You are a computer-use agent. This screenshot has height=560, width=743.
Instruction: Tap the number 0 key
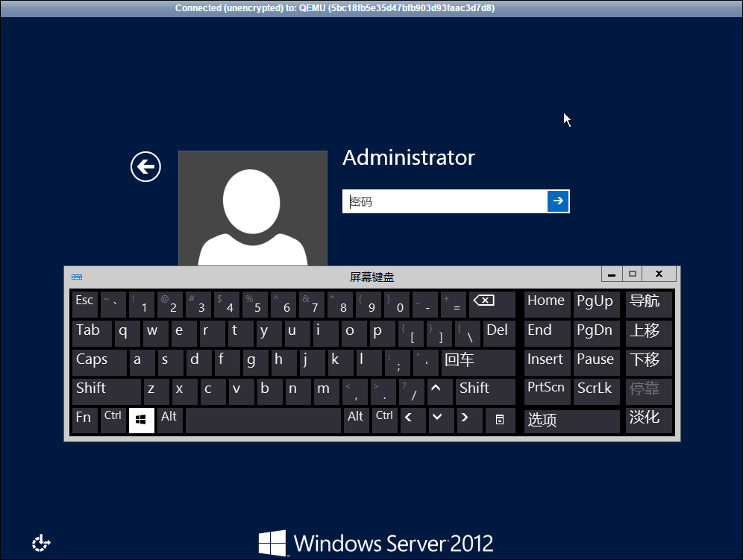397,304
